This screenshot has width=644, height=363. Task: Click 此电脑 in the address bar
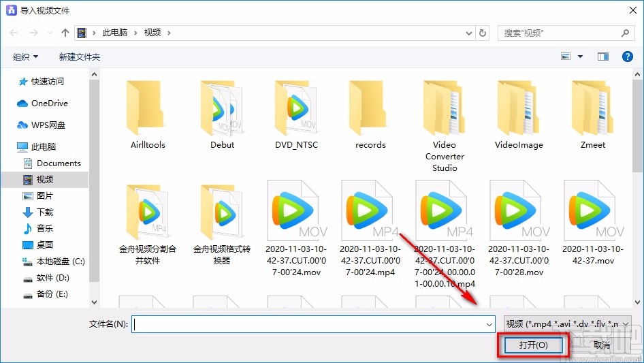click(x=114, y=33)
